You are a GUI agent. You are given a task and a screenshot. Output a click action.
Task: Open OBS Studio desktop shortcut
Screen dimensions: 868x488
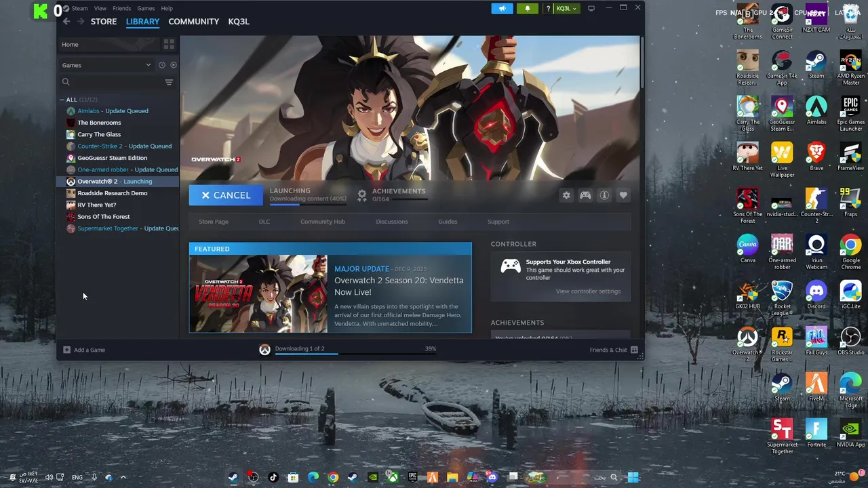[x=851, y=342]
